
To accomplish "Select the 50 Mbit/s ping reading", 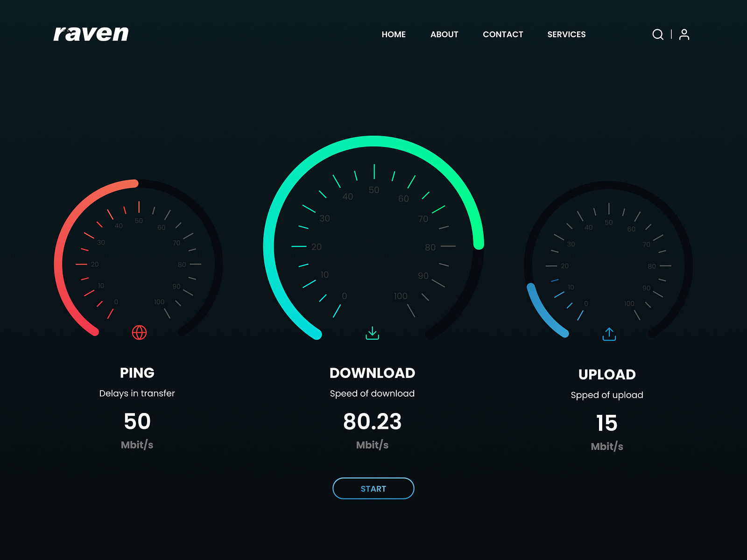I will point(137,421).
